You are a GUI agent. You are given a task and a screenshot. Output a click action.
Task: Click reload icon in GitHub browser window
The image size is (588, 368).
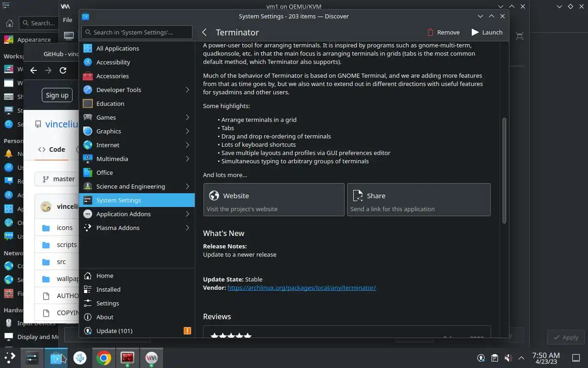click(63, 70)
